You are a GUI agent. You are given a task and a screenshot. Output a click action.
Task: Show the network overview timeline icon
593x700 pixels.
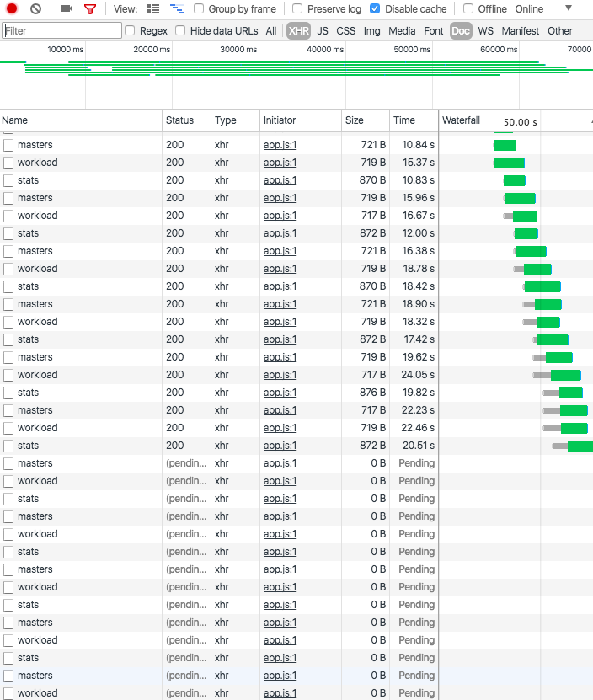177,8
